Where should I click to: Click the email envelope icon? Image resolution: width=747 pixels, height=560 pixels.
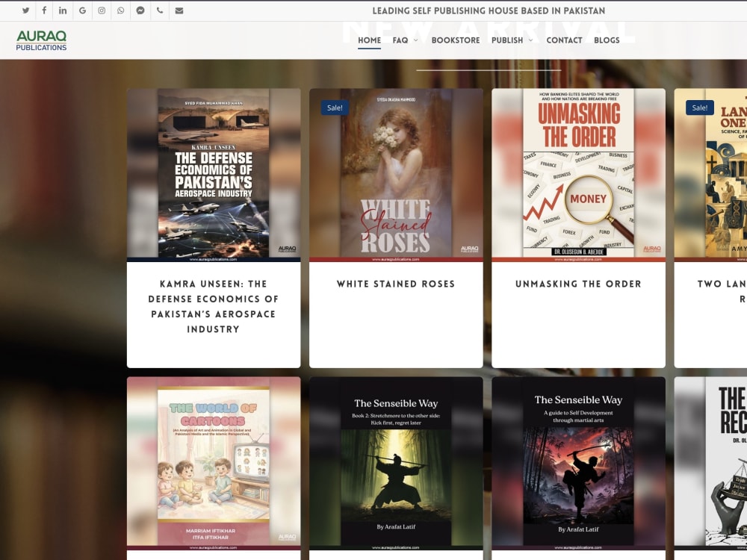pos(179,10)
